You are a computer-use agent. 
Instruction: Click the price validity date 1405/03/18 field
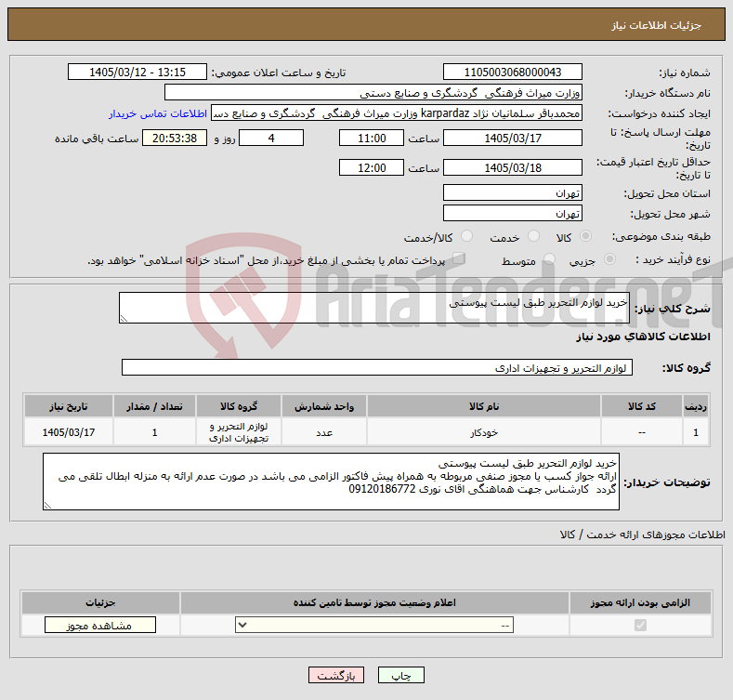512,167
